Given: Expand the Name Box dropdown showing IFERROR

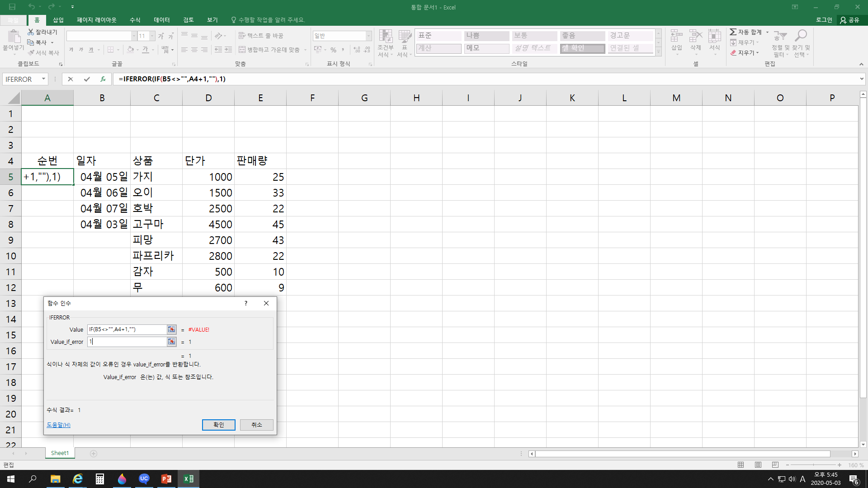Looking at the screenshot, I should 43,79.
